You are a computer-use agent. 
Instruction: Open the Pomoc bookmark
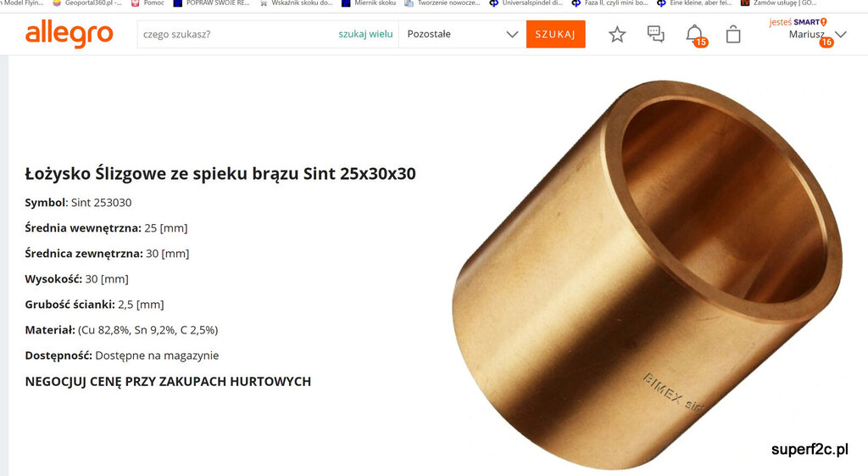point(147,3)
